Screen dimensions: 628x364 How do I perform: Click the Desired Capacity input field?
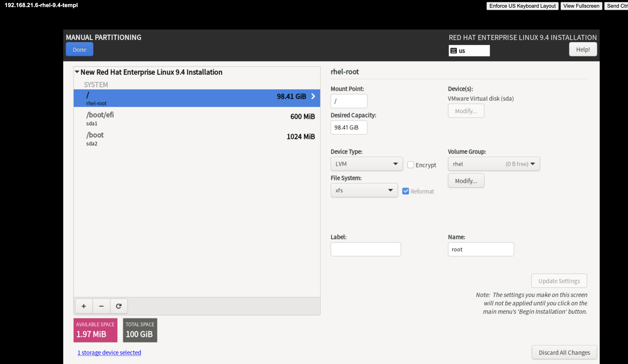point(349,127)
